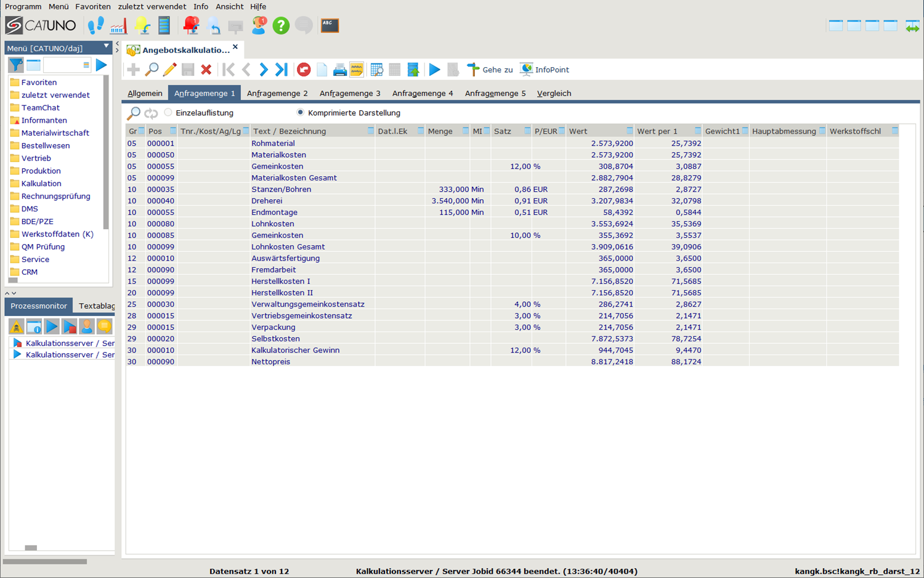
Task: Click the funnel filter icon in menu panel
Action: [x=15, y=65]
